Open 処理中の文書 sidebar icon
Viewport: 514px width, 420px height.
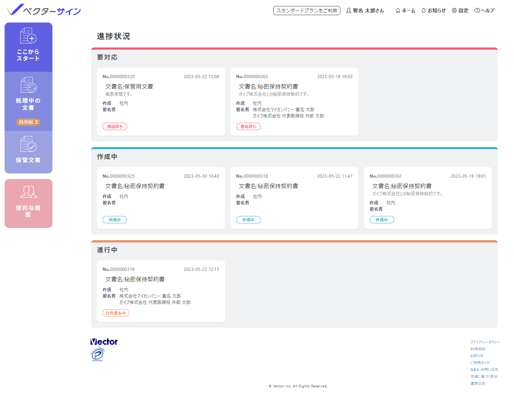(29, 85)
